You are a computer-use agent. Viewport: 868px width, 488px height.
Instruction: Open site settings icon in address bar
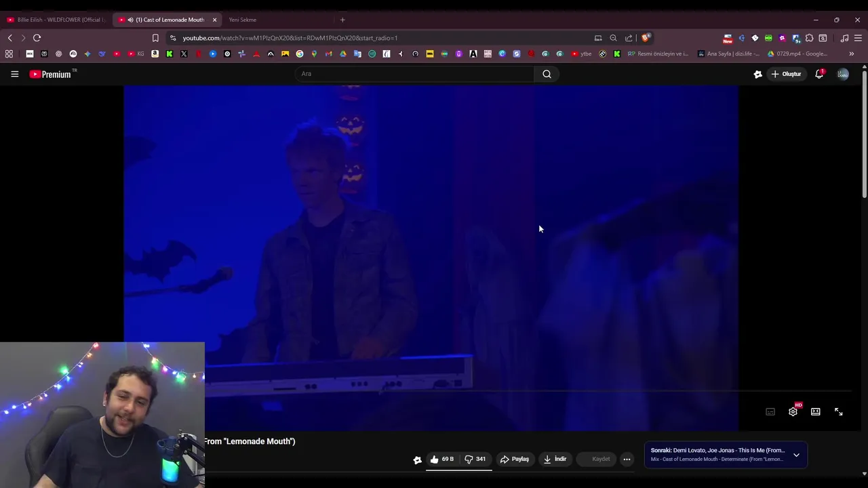(x=173, y=38)
